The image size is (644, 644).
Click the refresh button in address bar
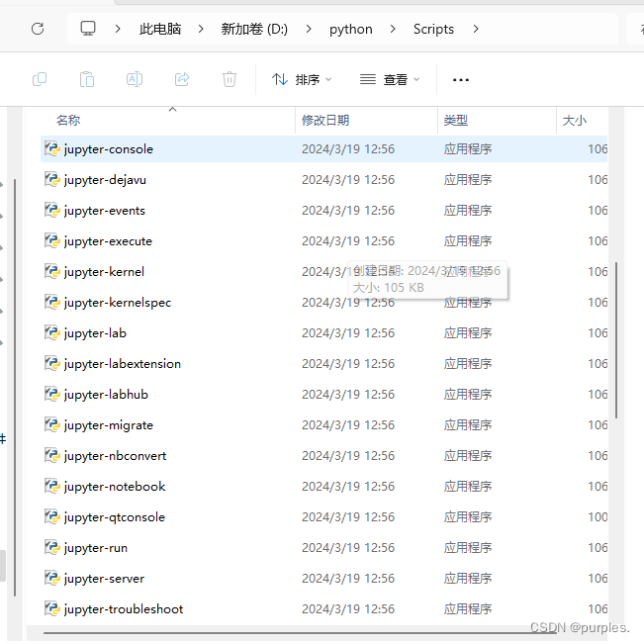pyautogui.click(x=38, y=29)
